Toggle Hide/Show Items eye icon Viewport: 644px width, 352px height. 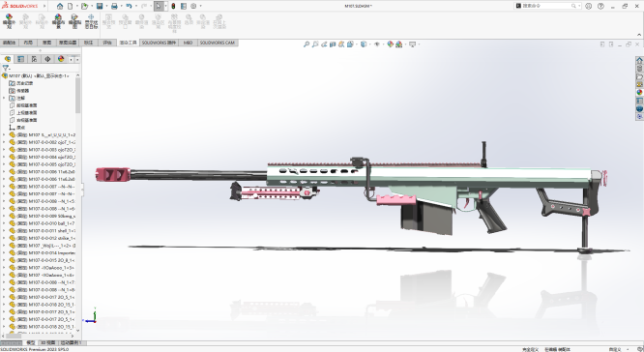pyautogui.click(x=376, y=44)
